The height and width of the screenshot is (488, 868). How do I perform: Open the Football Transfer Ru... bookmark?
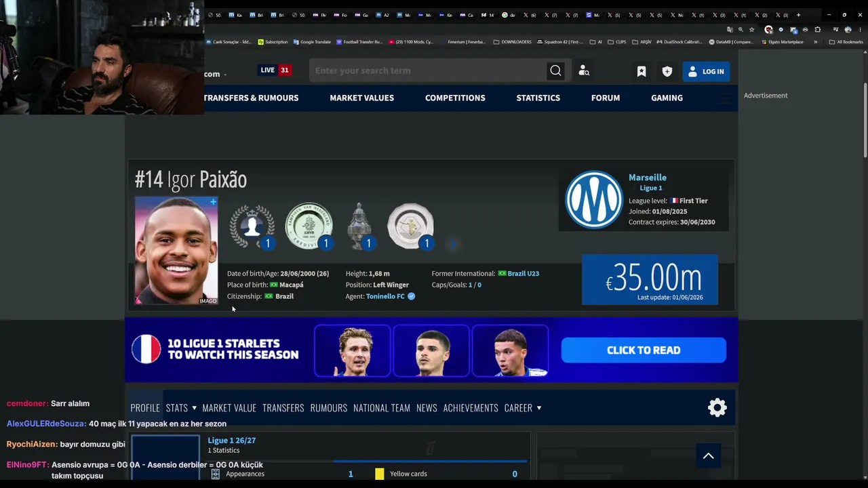359,42
